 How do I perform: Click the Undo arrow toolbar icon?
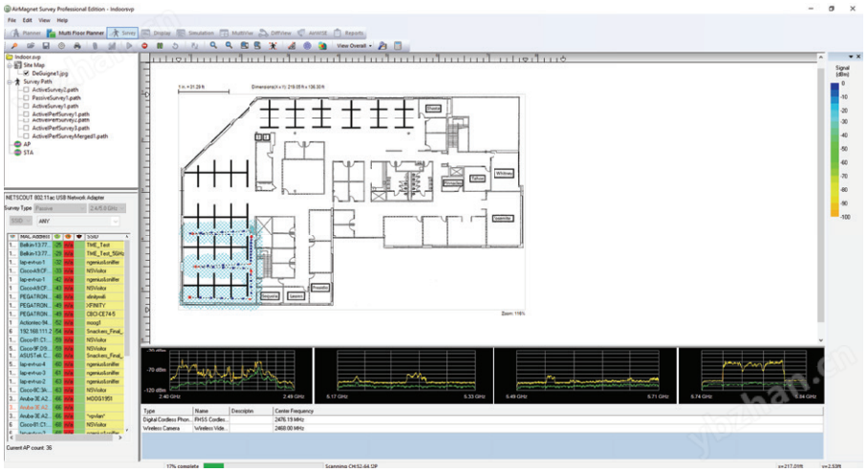177,45
